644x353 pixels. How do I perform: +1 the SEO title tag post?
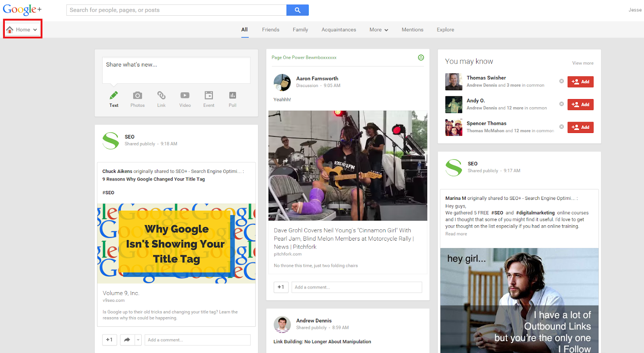[x=109, y=340]
